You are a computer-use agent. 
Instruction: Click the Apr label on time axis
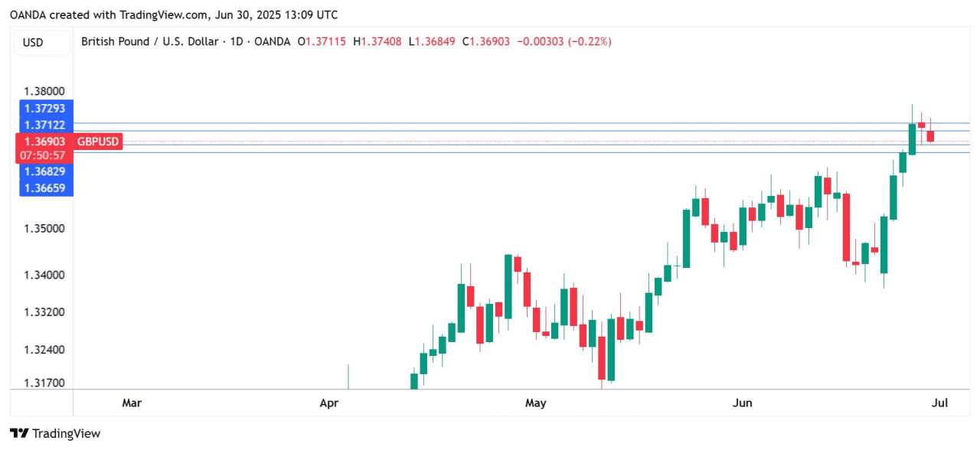329,403
